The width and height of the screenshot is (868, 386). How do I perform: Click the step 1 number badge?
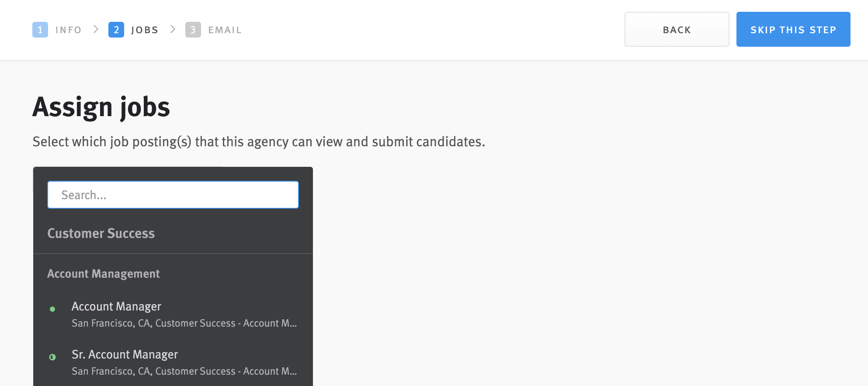point(40,29)
